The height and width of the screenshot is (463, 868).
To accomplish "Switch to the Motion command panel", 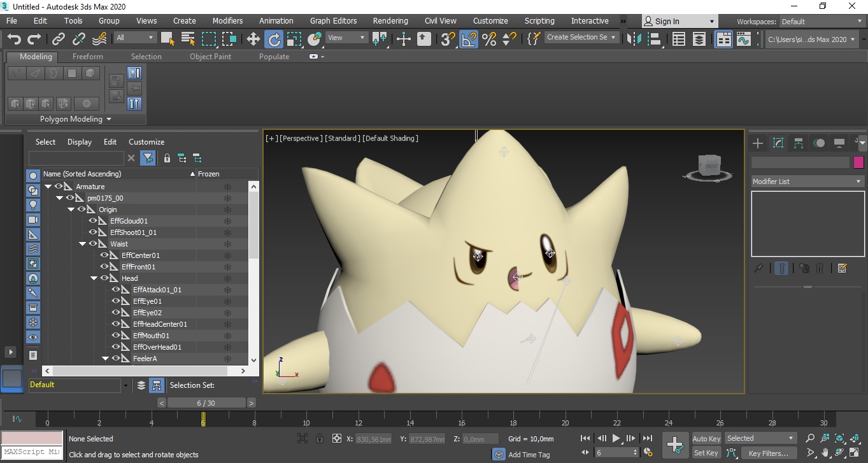I will pyautogui.click(x=819, y=143).
